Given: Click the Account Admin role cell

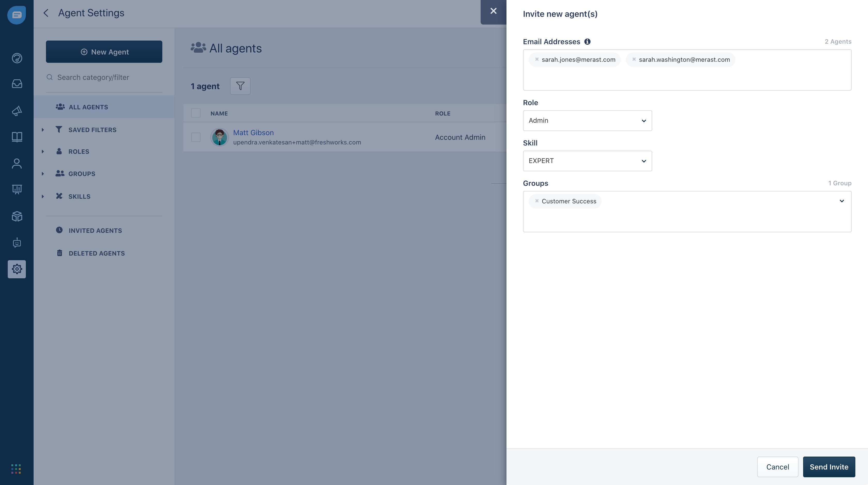Looking at the screenshot, I should coord(460,137).
